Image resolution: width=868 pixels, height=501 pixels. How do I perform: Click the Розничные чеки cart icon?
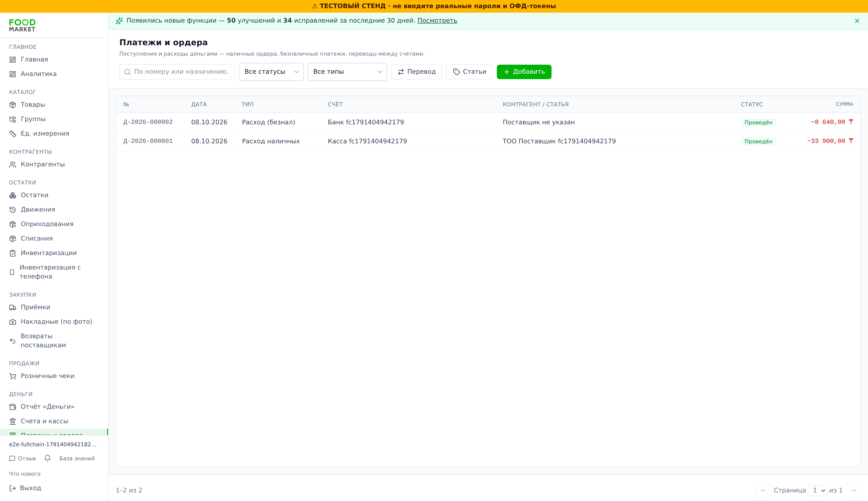point(13,376)
